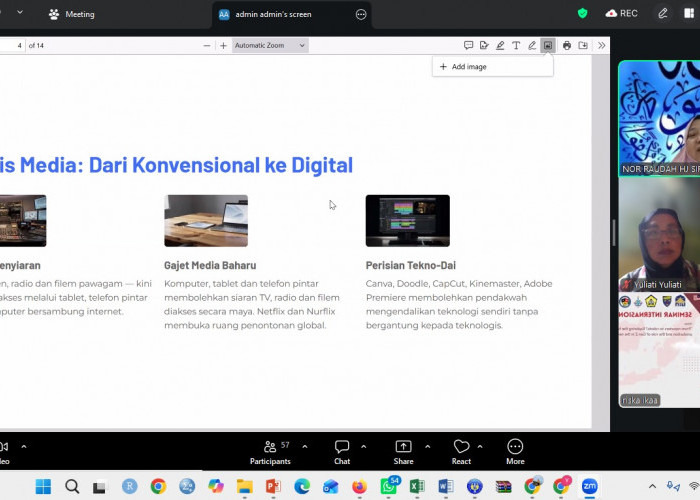Expand Participants options caret

point(304,446)
